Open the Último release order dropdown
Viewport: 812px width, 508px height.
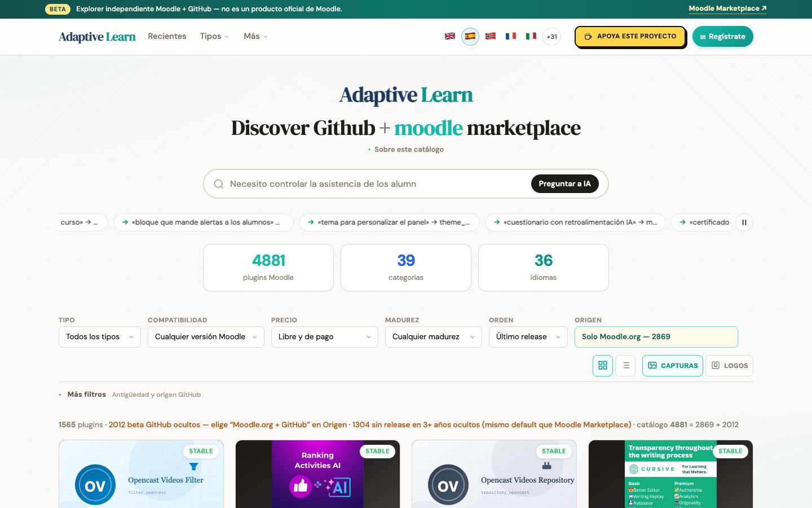(x=528, y=337)
